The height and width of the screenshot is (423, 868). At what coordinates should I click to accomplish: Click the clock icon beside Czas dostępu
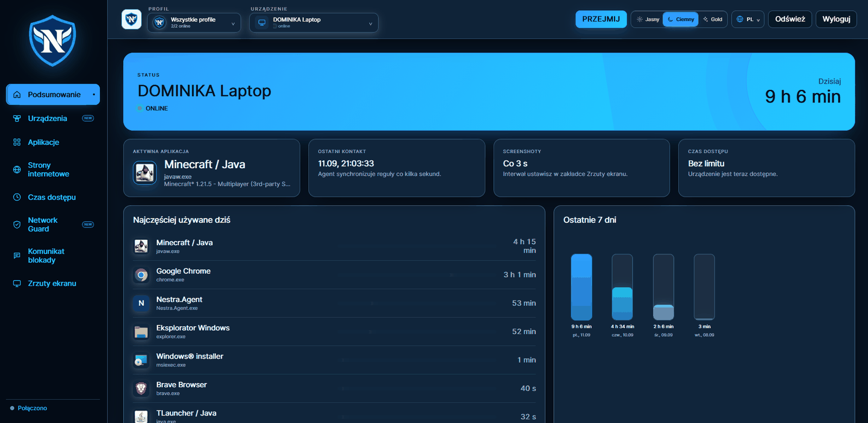coord(17,197)
